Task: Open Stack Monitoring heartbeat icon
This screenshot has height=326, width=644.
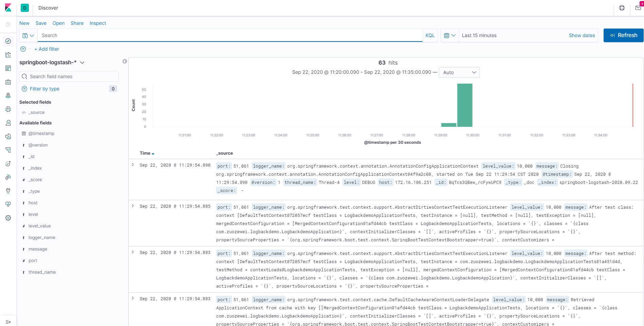Action: [8, 204]
